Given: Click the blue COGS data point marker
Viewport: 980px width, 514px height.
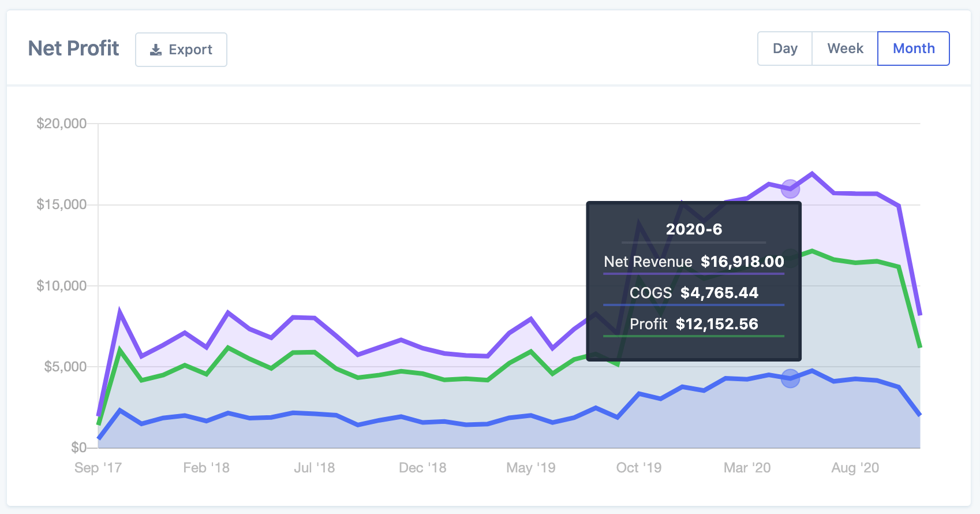Looking at the screenshot, I should pos(790,379).
